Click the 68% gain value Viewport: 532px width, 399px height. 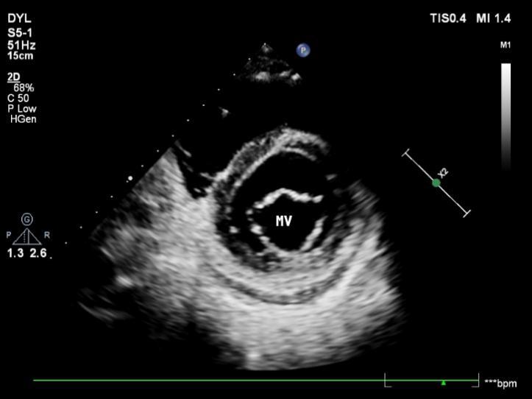[24, 88]
